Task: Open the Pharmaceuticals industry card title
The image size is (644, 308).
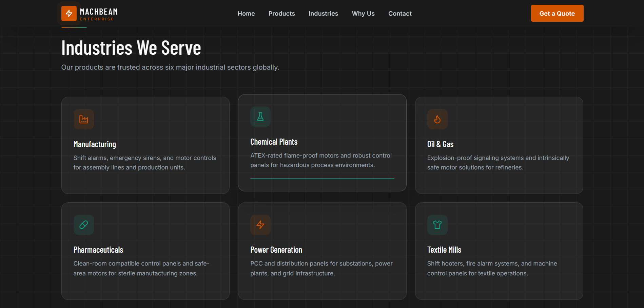Action: pyautogui.click(x=98, y=250)
